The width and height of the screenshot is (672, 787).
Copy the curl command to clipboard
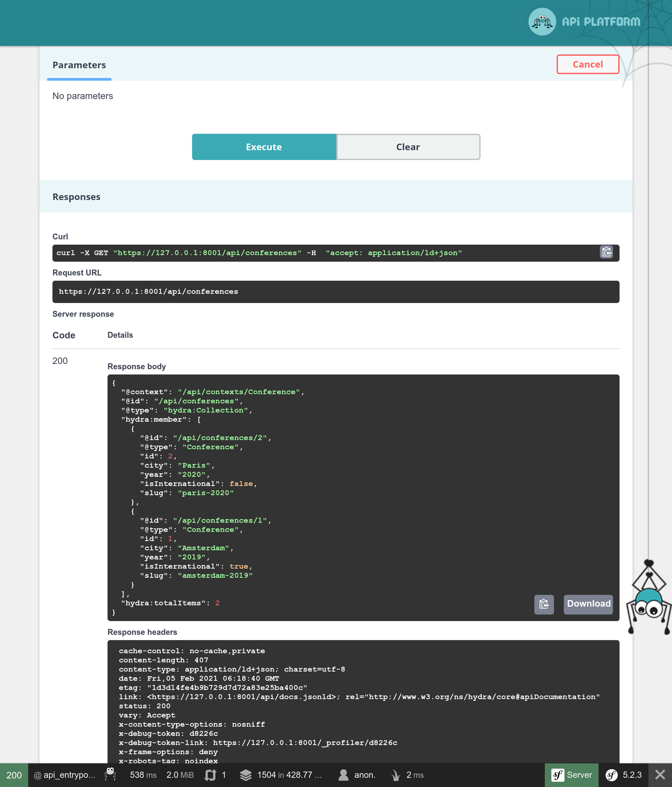(606, 252)
